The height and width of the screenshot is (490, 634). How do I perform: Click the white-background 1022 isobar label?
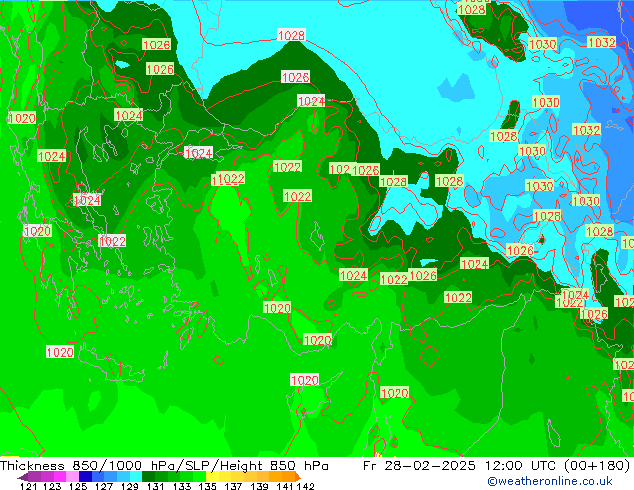pyautogui.click(x=112, y=241)
